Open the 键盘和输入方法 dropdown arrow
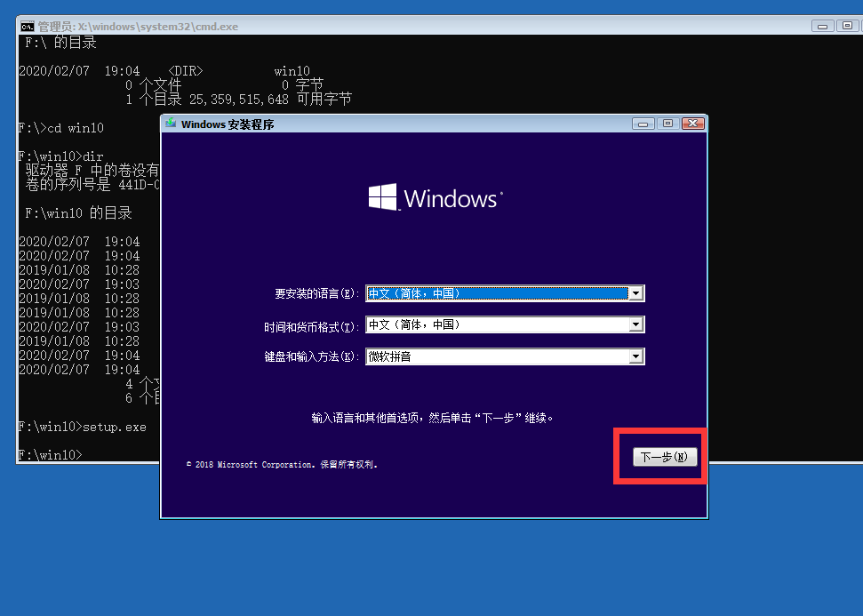 coord(635,357)
